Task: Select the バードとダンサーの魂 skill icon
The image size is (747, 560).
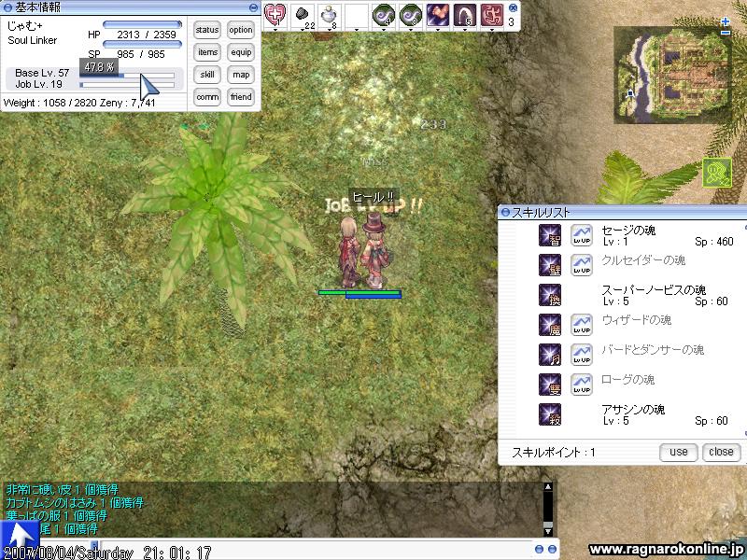Action: [x=550, y=355]
